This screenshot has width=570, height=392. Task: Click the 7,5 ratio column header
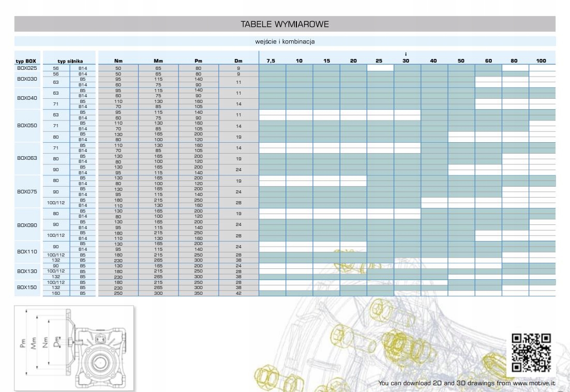click(271, 61)
